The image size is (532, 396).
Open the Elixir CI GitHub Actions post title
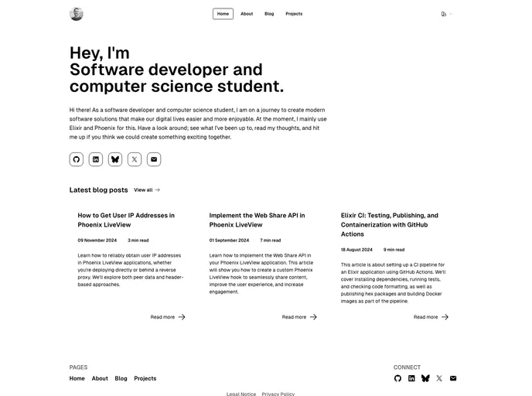(x=390, y=224)
